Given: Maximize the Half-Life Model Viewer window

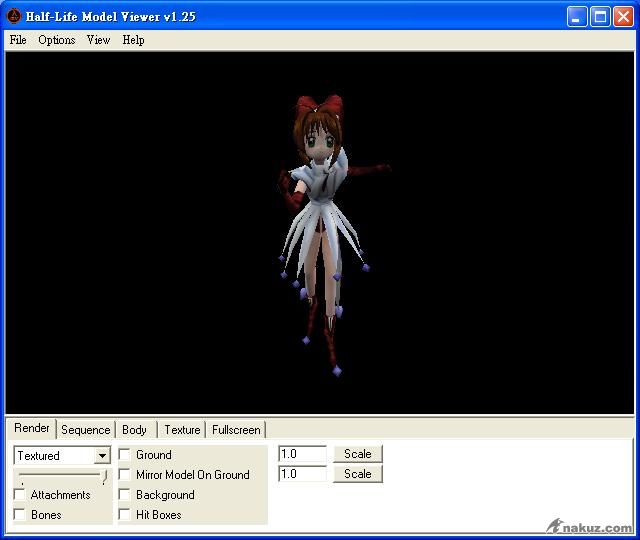Looking at the screenshot, I should [600, 17].
